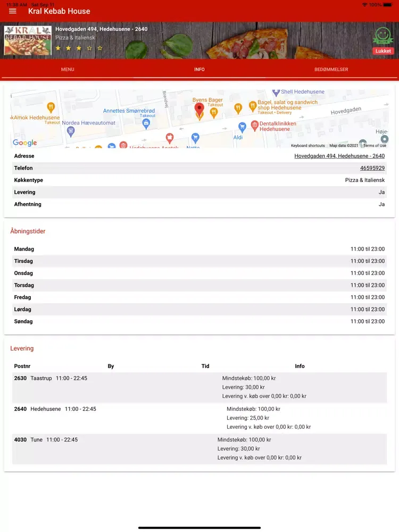
Task: Click the Google logo on the map
Action: (x=25, y=143)
